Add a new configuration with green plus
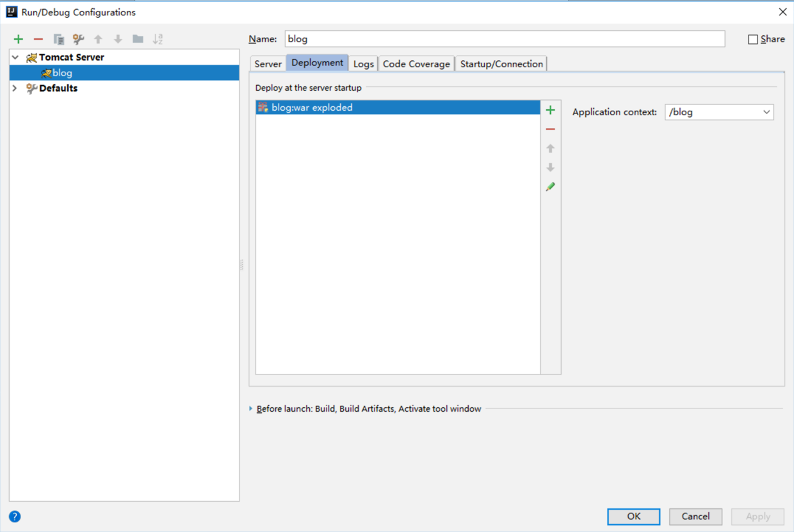The width and height of the screenshot is (794, 532). tap(19, 39)
